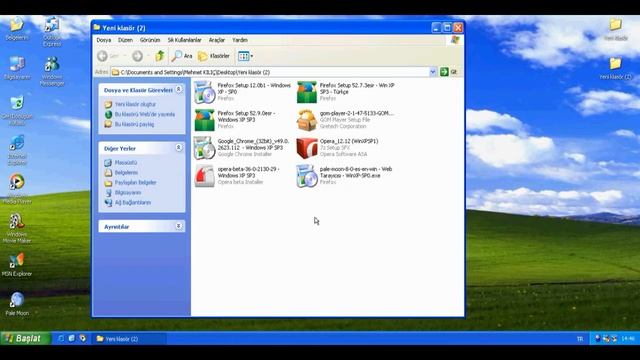Screen dimensions: 640x360
Task: Open the Ara search tool
Action: point(182,56)
